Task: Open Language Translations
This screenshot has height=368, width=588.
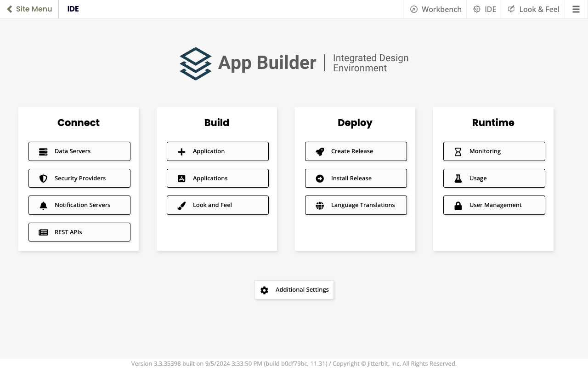Action: 356,205
